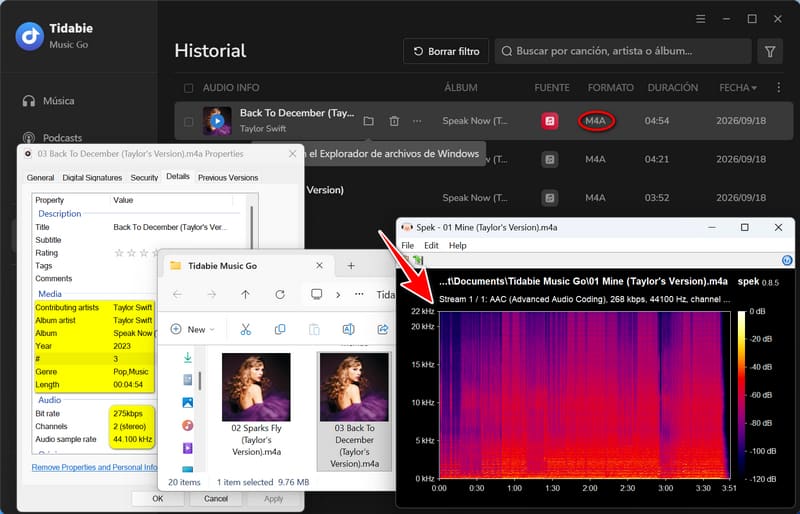Viewport: 800px width, 514px height.
Task: Tick the checkbox for Back To December row
Action: point(188,121)
